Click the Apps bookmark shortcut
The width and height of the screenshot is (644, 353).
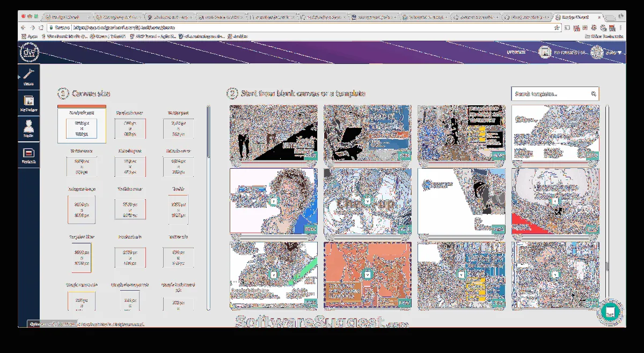pos(30,37)
